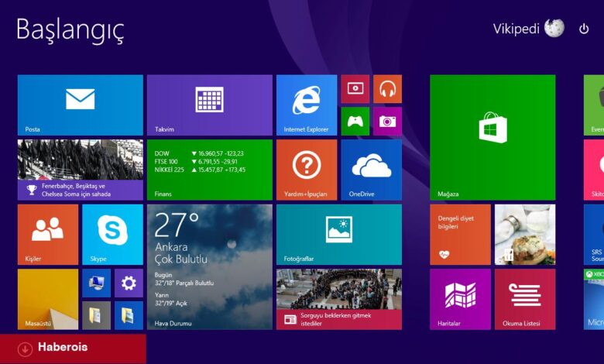Open the Kişiler people tile
The height and width of the screenshot is (364, 604).
point(48,235)
